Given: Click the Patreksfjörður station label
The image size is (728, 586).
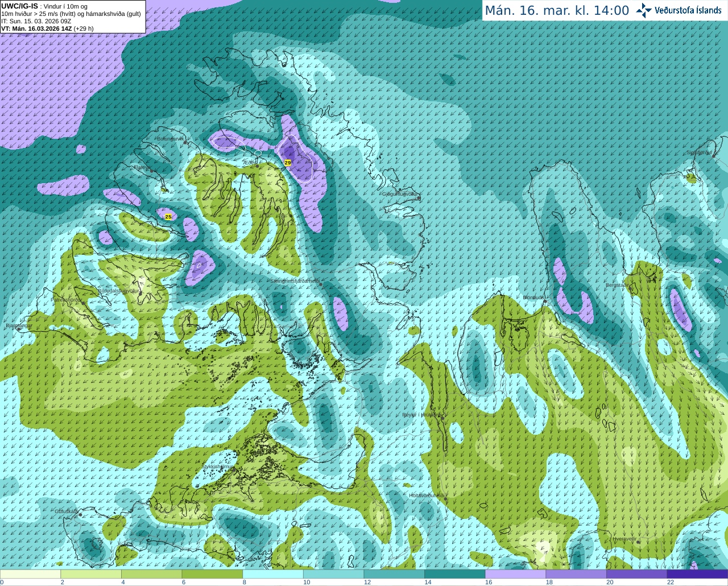Looking at the screenshot, I should 67,299.
